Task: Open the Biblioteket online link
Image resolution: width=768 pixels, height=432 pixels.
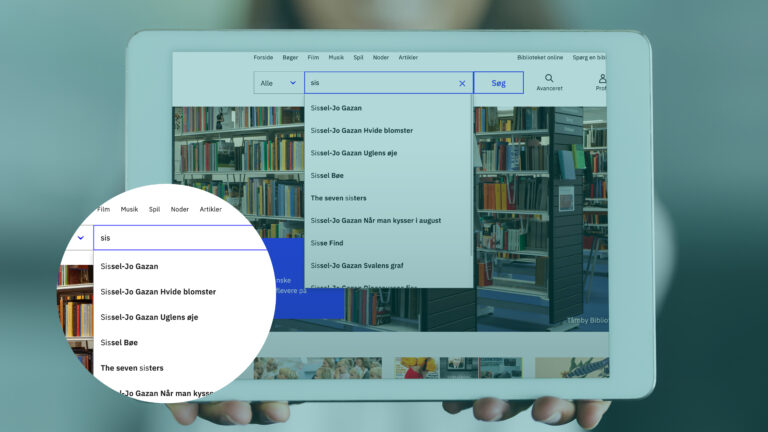Action: coord(540,58)
